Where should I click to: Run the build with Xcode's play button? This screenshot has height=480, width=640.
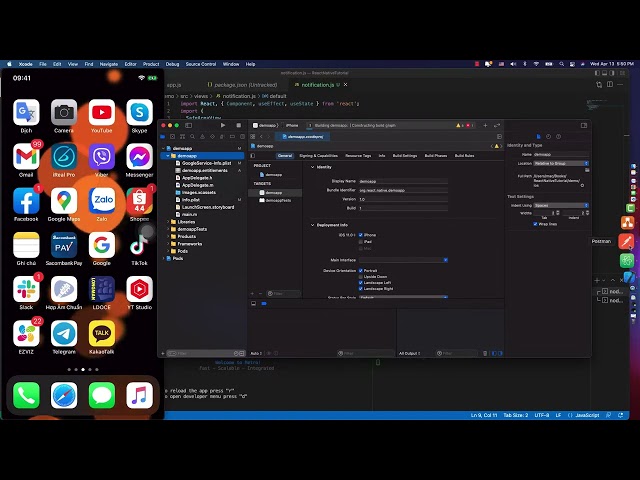(223, 125)
